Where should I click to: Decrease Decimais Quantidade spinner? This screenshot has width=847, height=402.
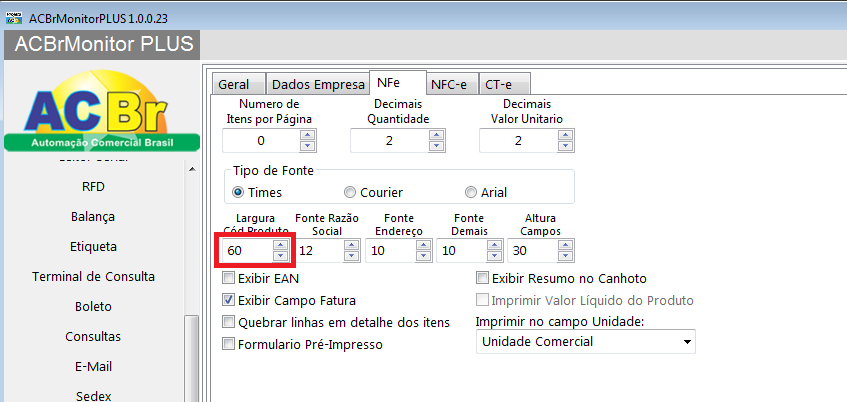[436, 146]
